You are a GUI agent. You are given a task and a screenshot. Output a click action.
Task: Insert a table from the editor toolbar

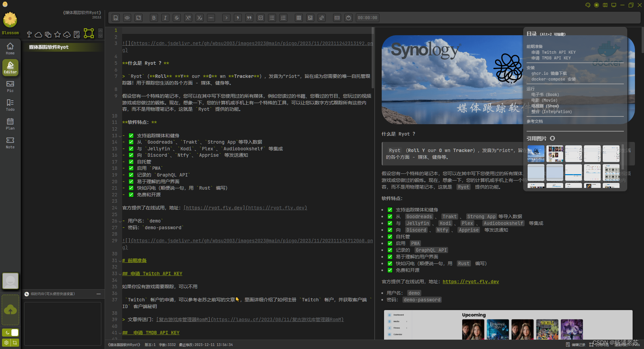click(299, 18)
